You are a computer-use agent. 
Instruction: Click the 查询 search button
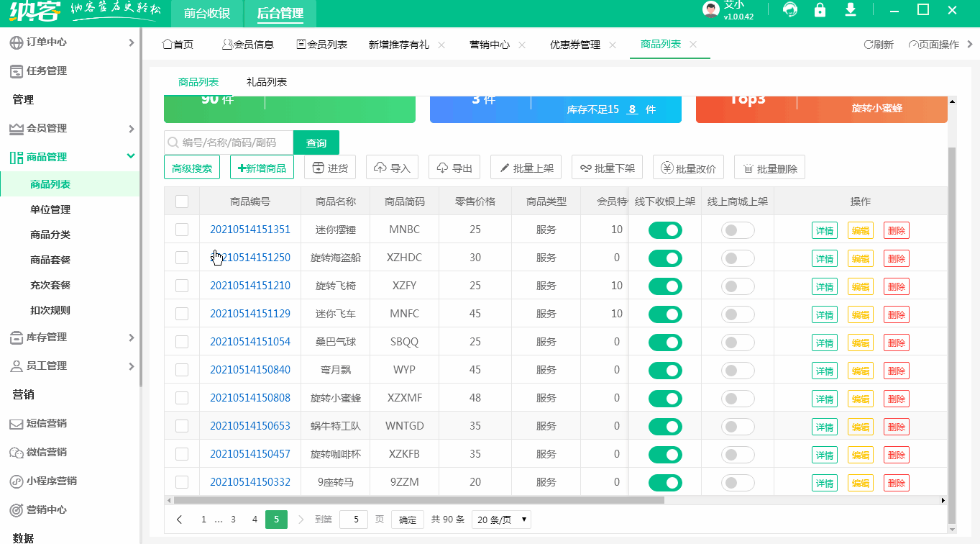pos(316,142)
